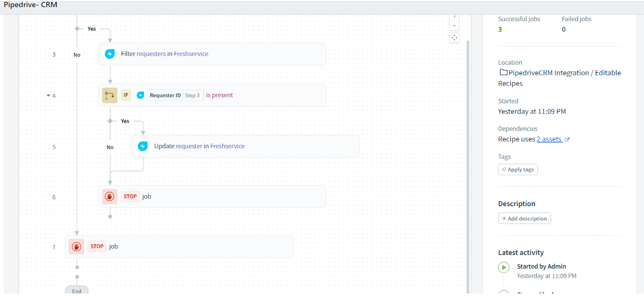Viewport: 644px width, 298px height.
Task: Click the branch condition icon on step 4
Action: 110,95
